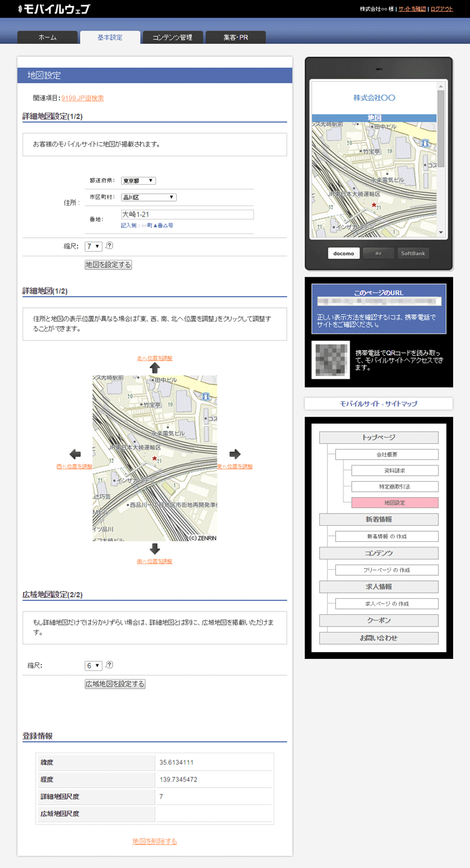The width and height of the screenshot is (470, 868).
Task: Click the help icon beside detail scale
Action: [x=109, y=246]
